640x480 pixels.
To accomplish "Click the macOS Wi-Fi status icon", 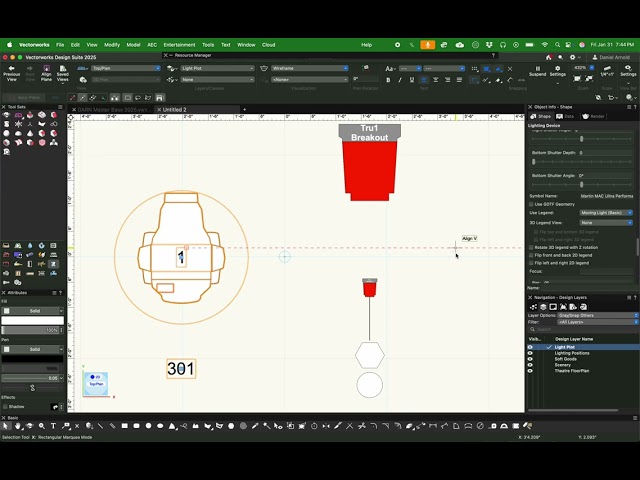I will coord(544,45).
